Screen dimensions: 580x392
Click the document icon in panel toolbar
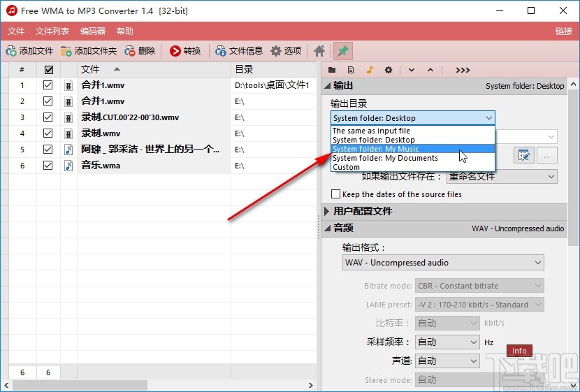351,70
